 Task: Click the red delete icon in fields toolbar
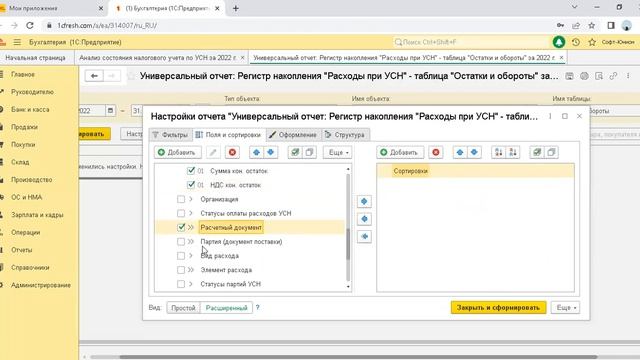pos(232,152)
